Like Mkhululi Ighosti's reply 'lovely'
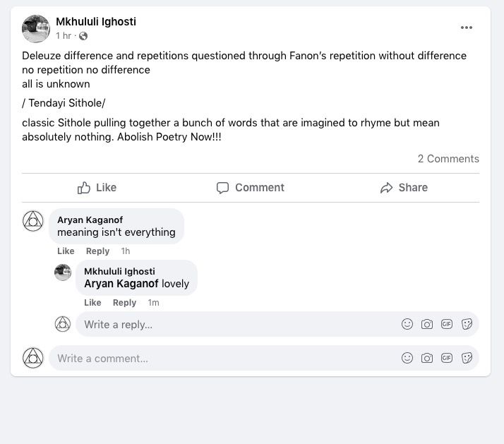This screenshot has width=504, height=444. click(92, 303)
